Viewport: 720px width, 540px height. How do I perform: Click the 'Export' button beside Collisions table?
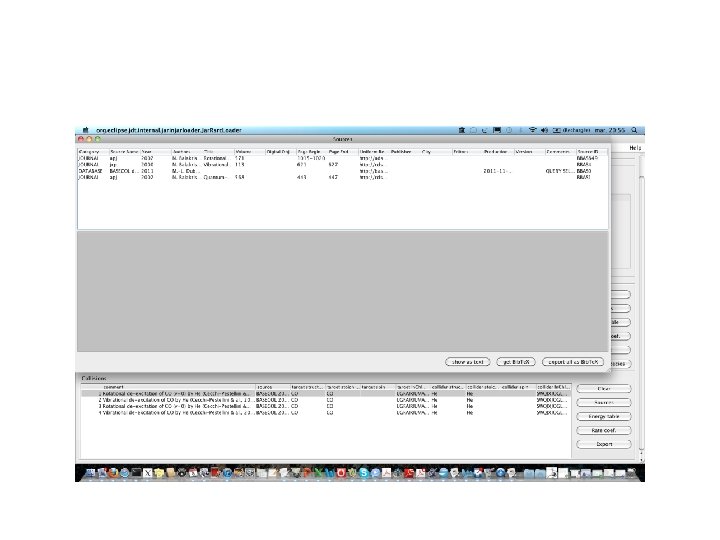(x=604, y=444)
